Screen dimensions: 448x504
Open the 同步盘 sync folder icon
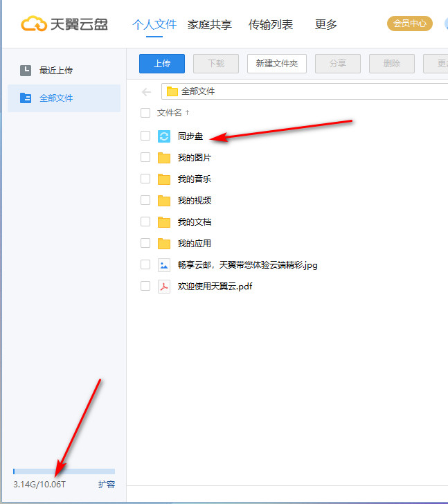point(164,136)
